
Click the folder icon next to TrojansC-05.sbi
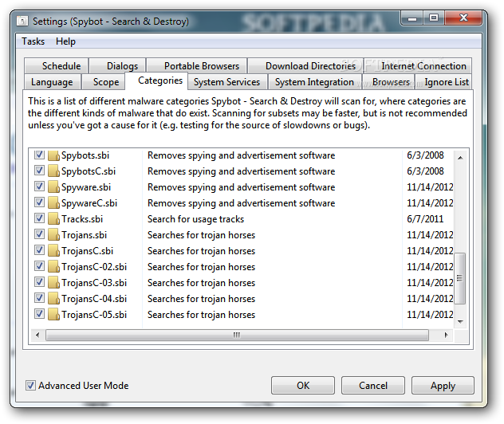click(53, 315)
